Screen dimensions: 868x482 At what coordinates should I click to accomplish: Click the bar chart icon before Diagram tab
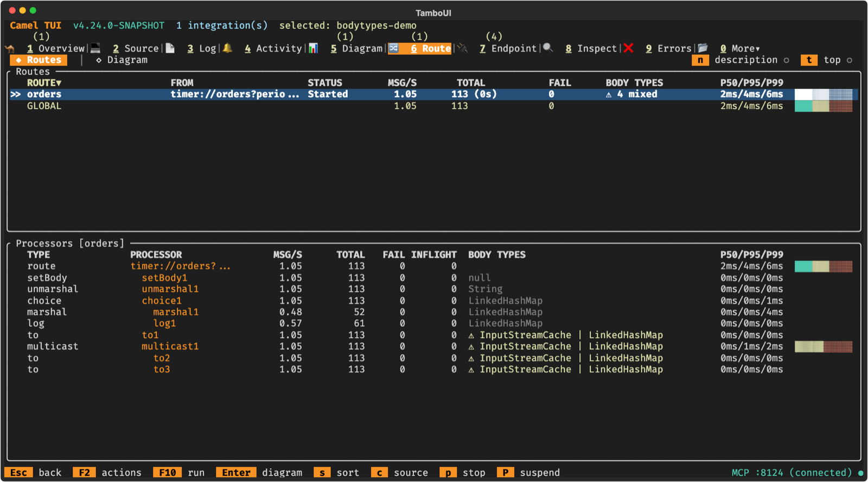313,48
